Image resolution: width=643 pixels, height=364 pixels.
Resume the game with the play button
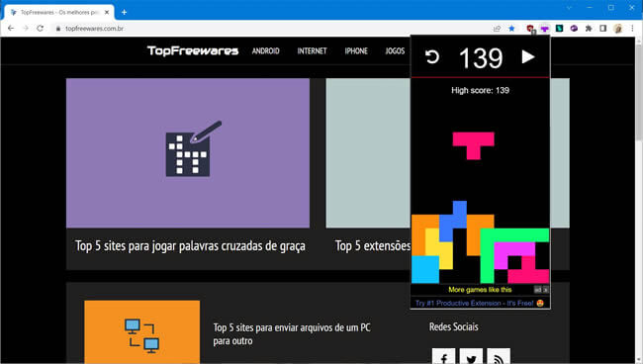528,56
